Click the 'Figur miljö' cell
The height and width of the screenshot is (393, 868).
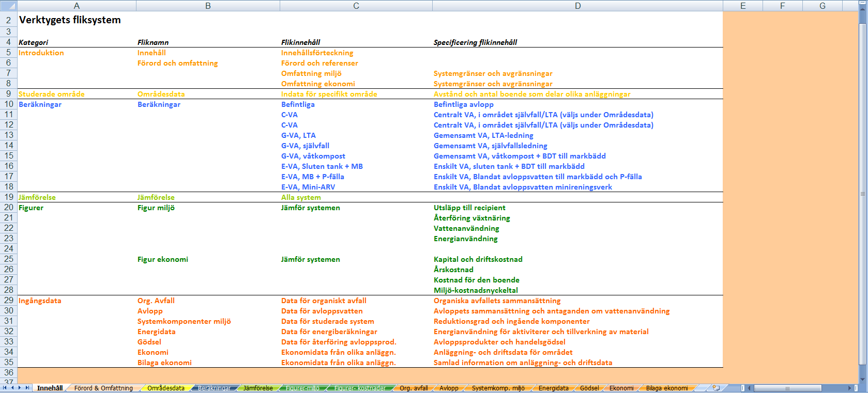click(x=156, y=208)
